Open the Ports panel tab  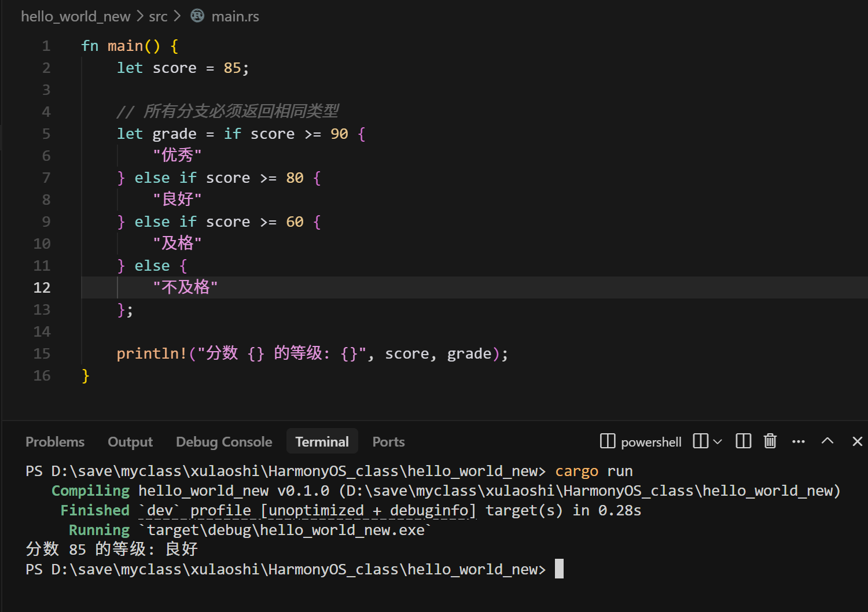[x=388, y=442]
